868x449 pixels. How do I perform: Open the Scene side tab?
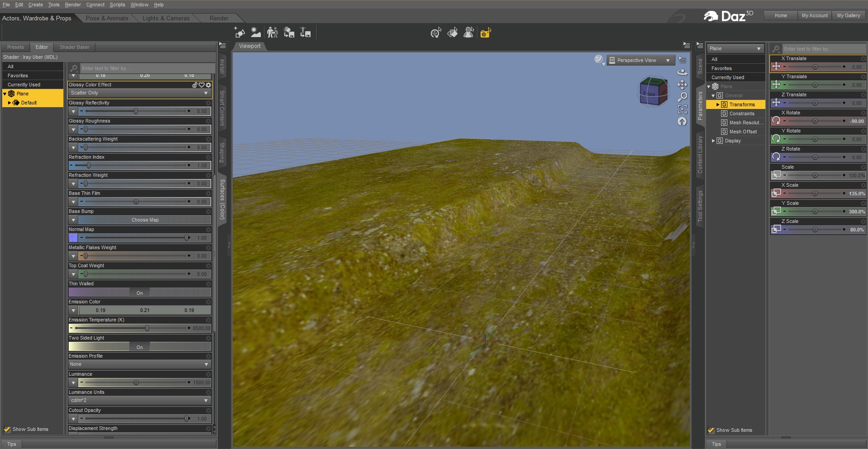[x=700, y=66]
